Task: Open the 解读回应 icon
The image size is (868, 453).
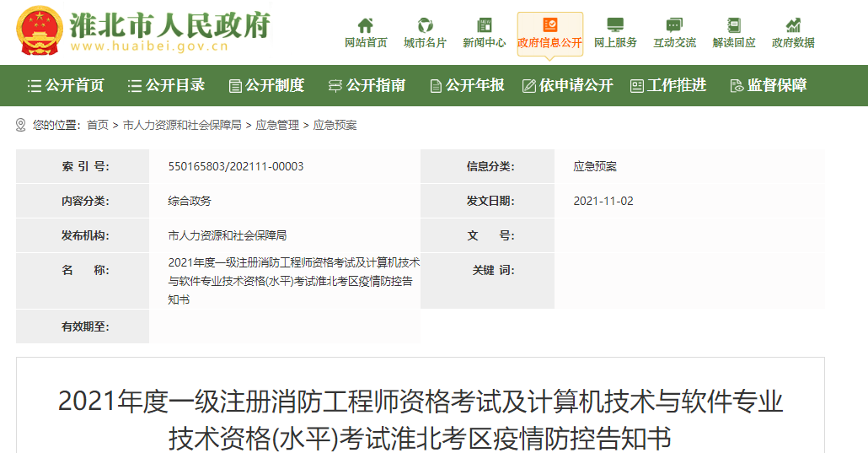Action: point(734,25)
